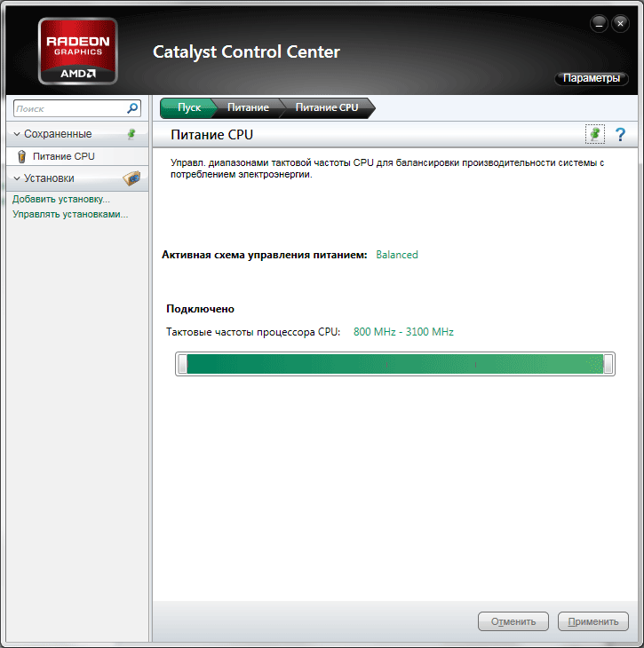Click the battery icon next to Питание CPU
The height and width of the screenshot is (648, 644).
21,156
